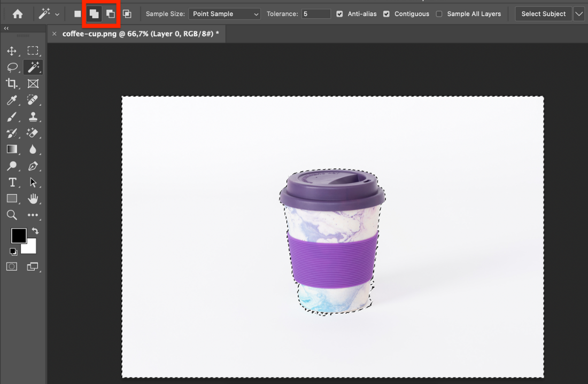
Task: Select the Horizontal Type tool
Action: pyautogui.click(x=11, y=182)
